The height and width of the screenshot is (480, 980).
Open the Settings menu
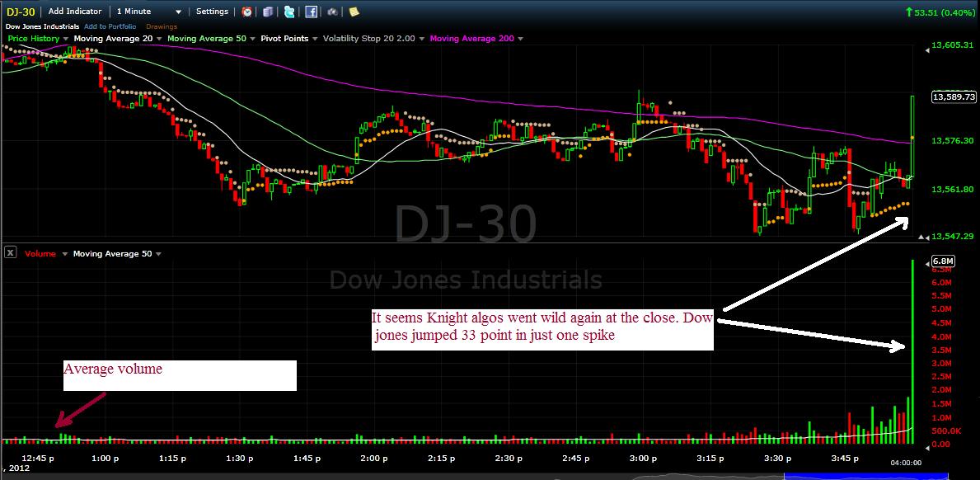[x=212, y=11]
